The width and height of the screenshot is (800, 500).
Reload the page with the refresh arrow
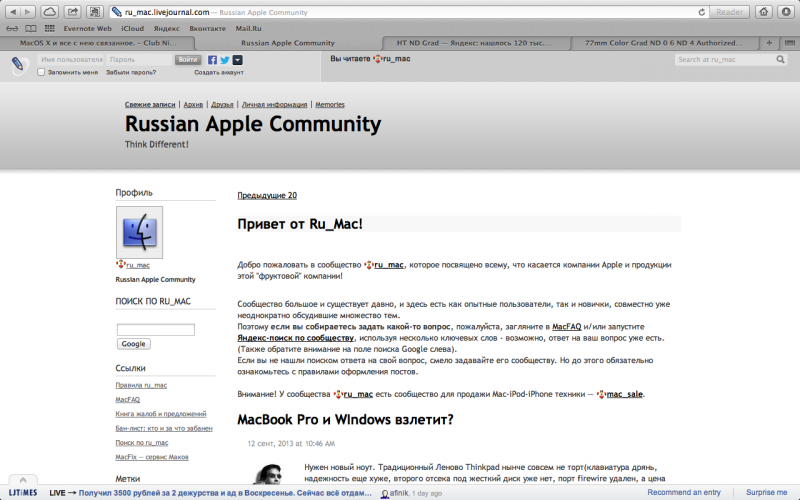702,12
